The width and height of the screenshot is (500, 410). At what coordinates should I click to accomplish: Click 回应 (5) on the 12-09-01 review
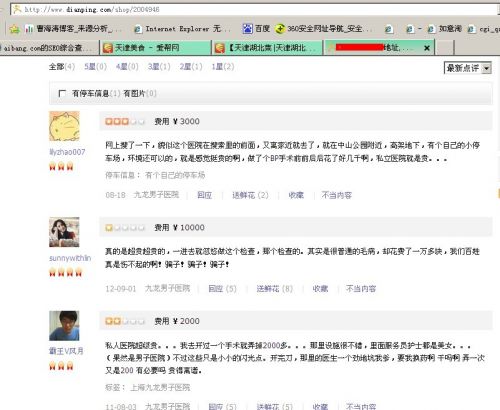pos(222,288)
